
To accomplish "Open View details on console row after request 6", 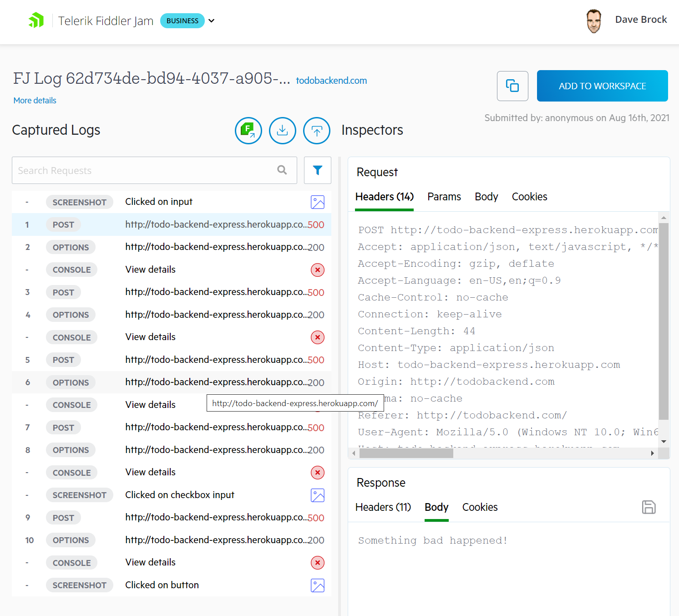I will point(151,405).
